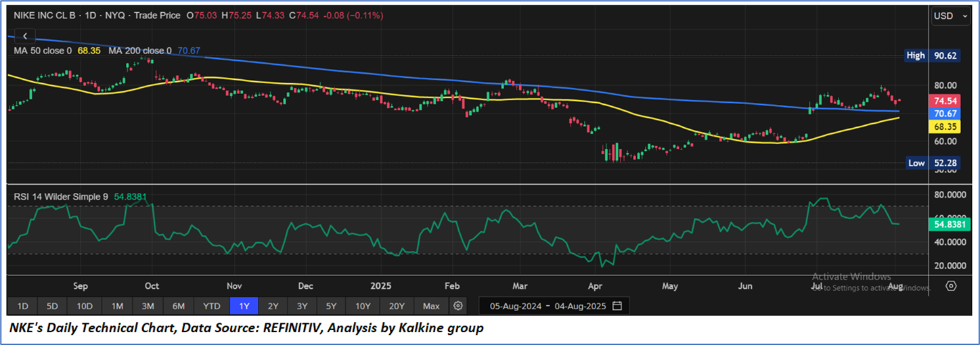
Task: Click the RSI value 54.8381 axis tag
Action: point(951,223)
